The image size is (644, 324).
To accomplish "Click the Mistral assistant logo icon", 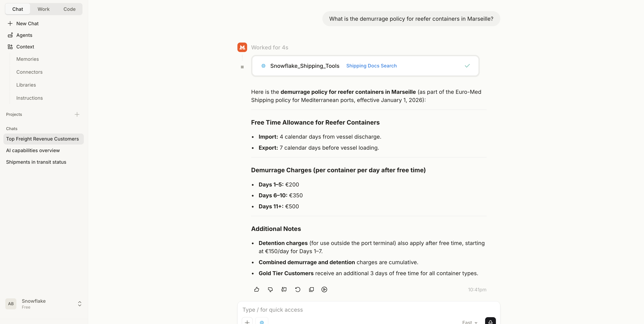I will pos(242,47).
